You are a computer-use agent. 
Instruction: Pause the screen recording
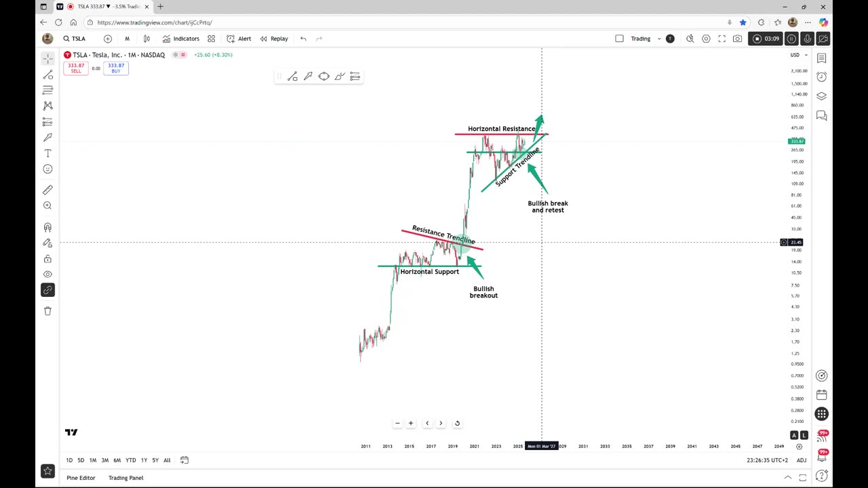(791, 39)
